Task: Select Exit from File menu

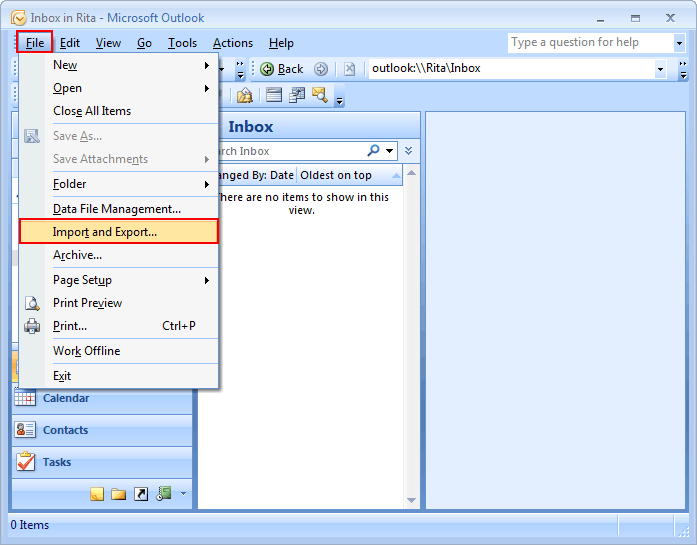Action: [119, 376]
